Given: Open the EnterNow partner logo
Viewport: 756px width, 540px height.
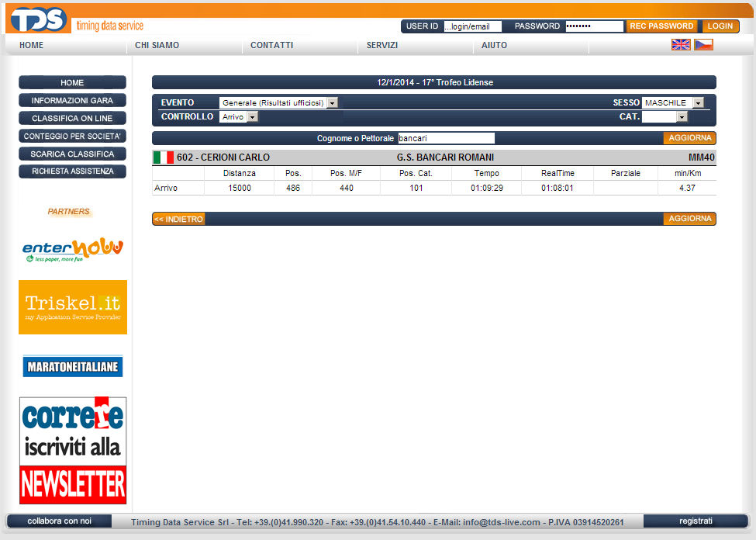Looking at the screenshot, I should tap(73, 249).
